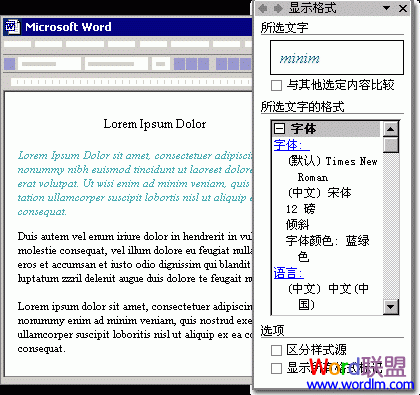
Task: Click the 'minim' sample text preview box
Action: pyautogui.click(x=337, y=58)
